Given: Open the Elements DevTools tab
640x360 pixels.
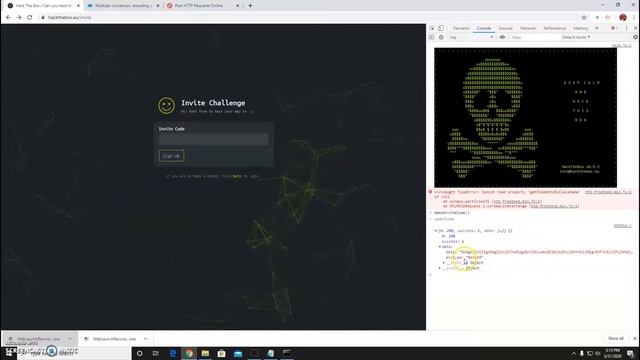Looking at the screenshot, I should click(461, 28).
